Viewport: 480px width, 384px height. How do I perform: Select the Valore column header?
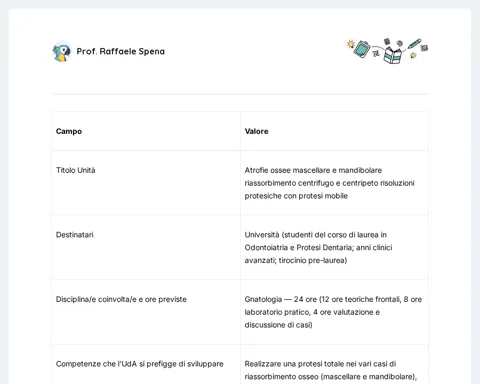[256, 131]
